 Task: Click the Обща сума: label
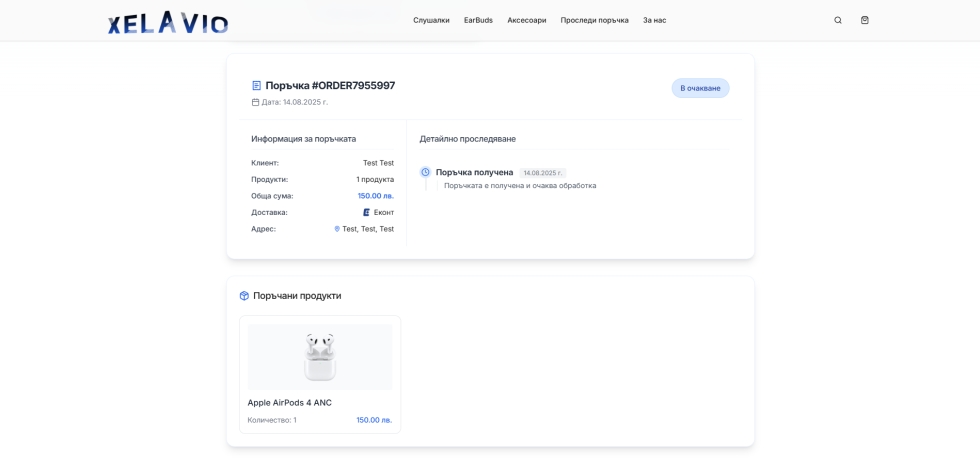[x=272, y=196]
